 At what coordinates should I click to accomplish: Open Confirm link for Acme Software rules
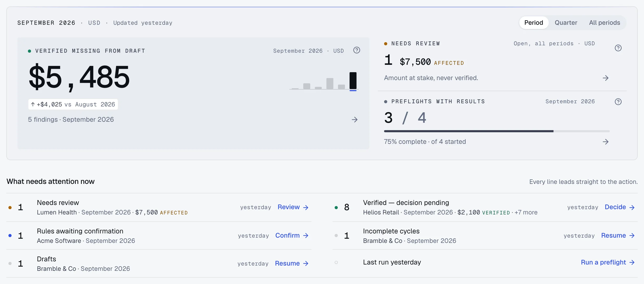tap(292, 236)
